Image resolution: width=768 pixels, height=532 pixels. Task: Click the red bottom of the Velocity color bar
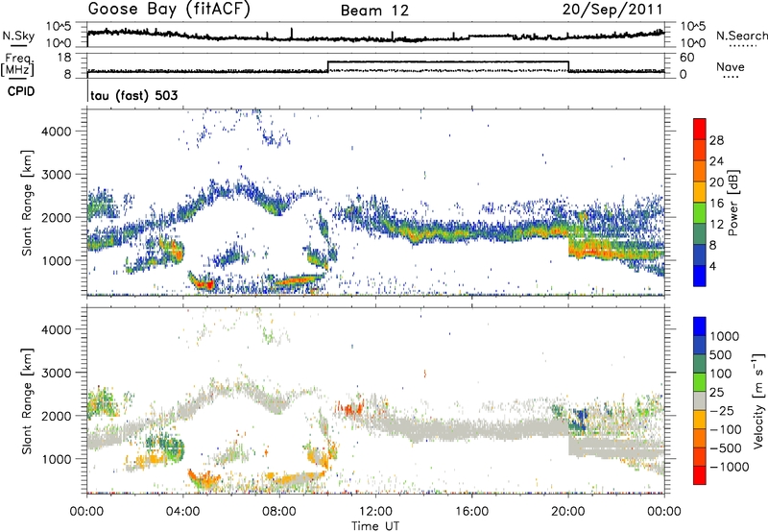(x=700, y=475)
